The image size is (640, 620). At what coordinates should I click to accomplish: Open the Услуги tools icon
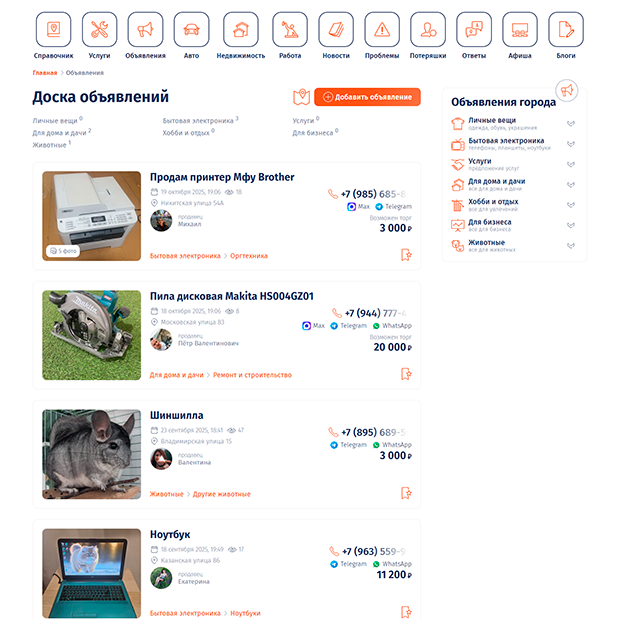[99, 29]
